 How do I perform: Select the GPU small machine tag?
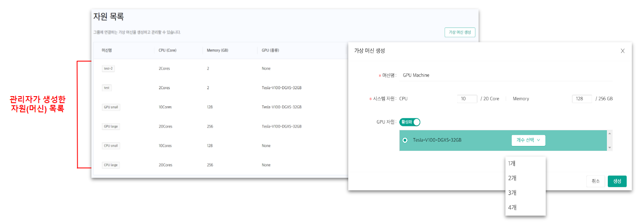(x=111, y=107)
